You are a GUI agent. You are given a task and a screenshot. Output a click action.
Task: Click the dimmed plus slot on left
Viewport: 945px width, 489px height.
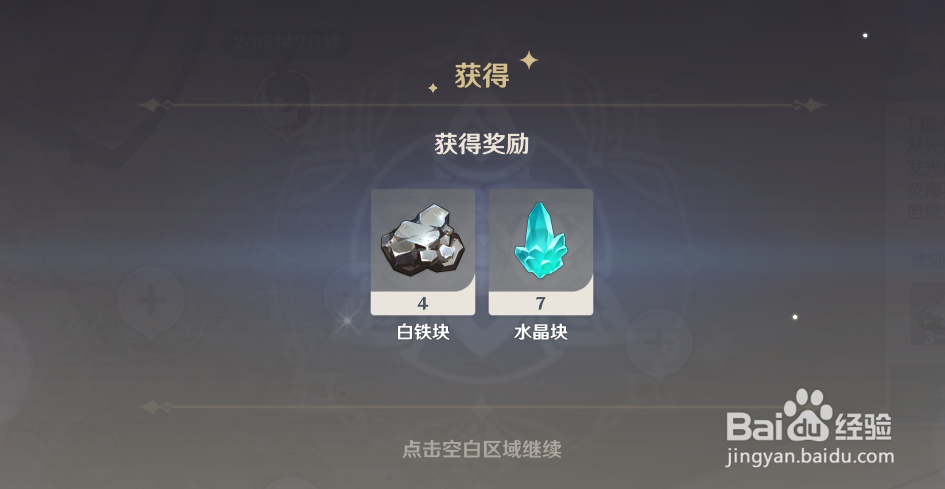[x=151, y=301]
